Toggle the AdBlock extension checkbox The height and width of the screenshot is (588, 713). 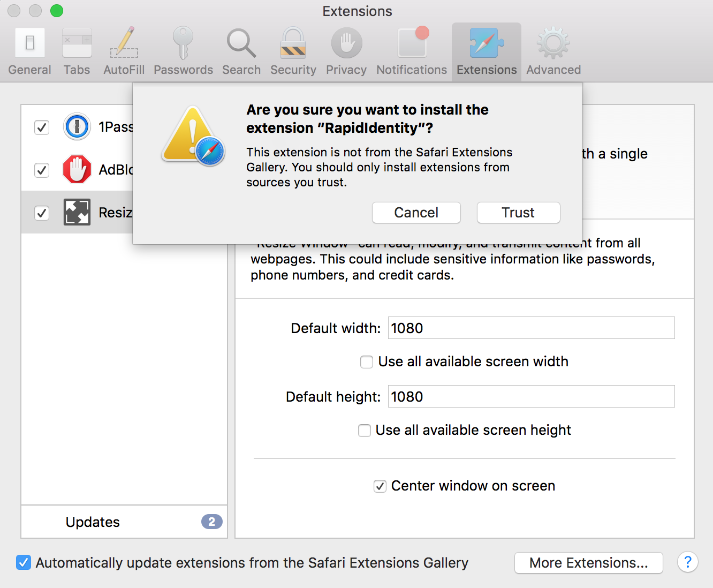pyautogui.click(x=42, y=170)
